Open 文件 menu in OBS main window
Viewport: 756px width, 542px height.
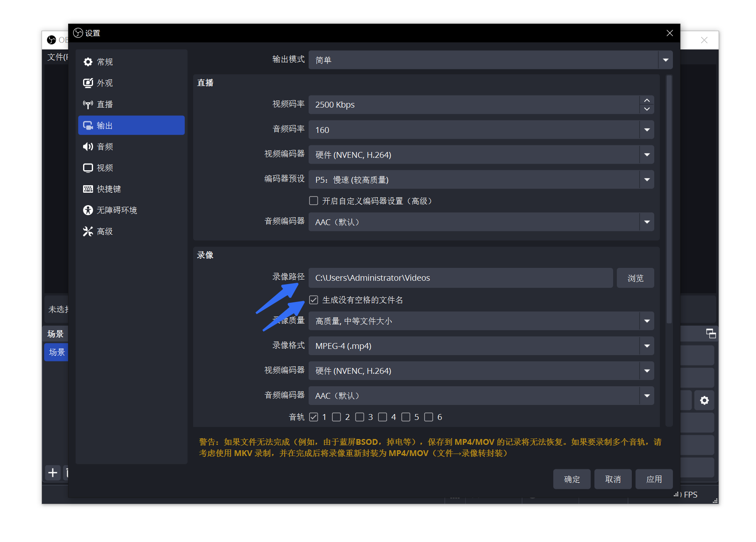click(x=57, y=57)
